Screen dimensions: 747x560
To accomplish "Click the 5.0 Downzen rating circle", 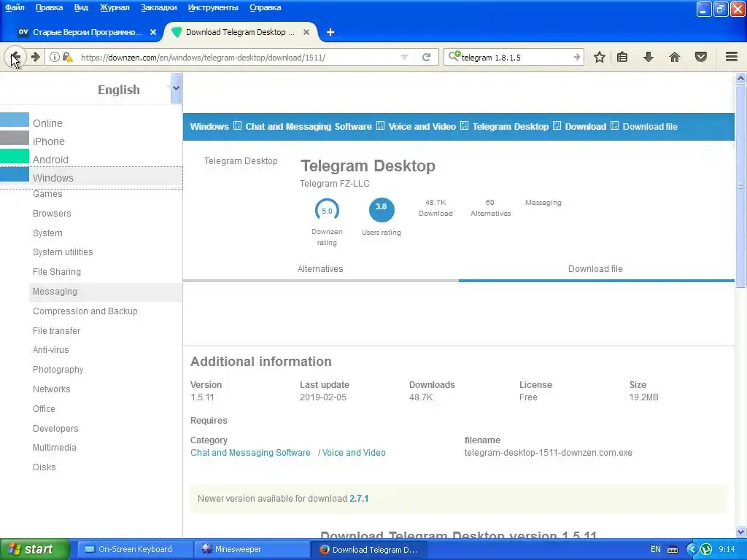I will [x=327, y=211].
